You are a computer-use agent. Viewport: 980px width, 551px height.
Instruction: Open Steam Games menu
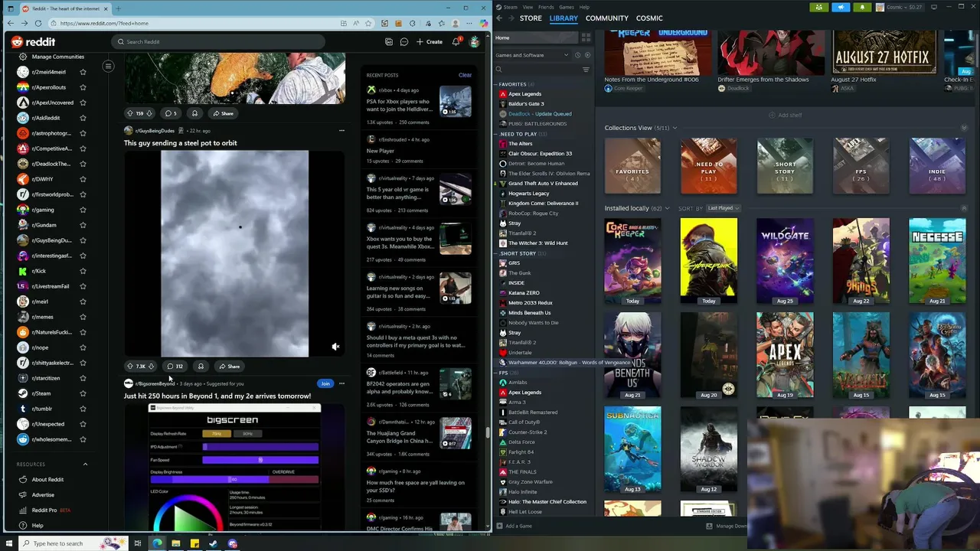click(x=567, y=7)
